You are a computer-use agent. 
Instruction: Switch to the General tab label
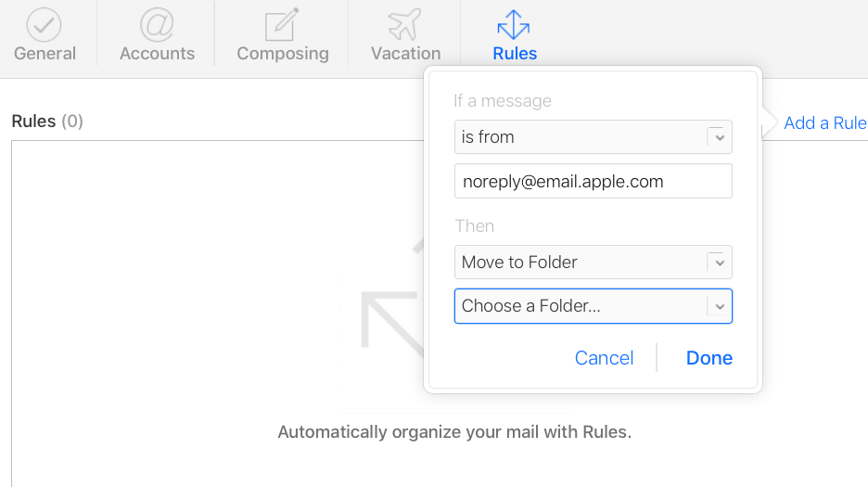pos(45,54)
